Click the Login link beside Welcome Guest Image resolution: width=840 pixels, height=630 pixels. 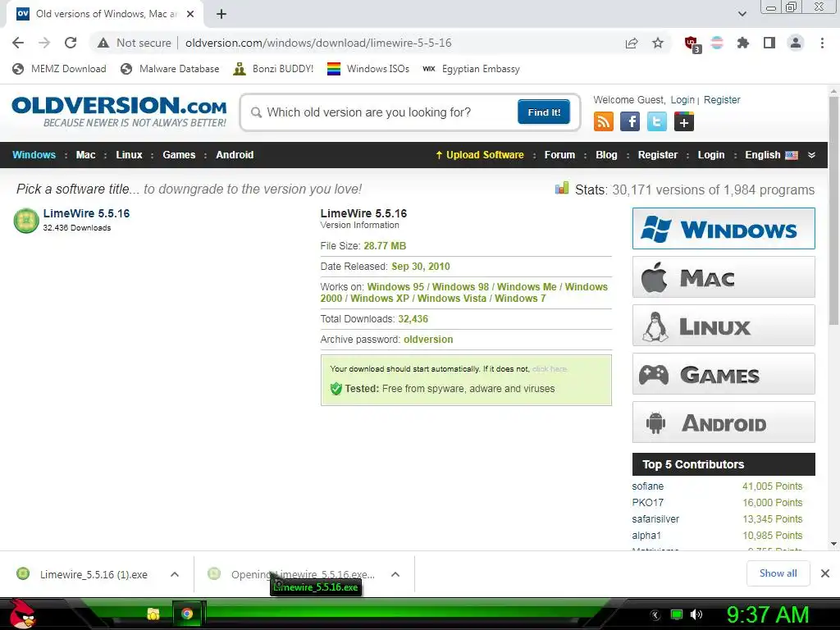(x=682, y=99)
